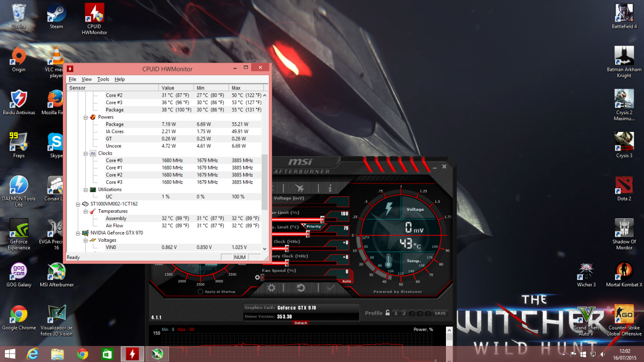The image size is (644, 362).
Task: Click the fan speed gear icon in Afterburner
Action: [258, 277]
